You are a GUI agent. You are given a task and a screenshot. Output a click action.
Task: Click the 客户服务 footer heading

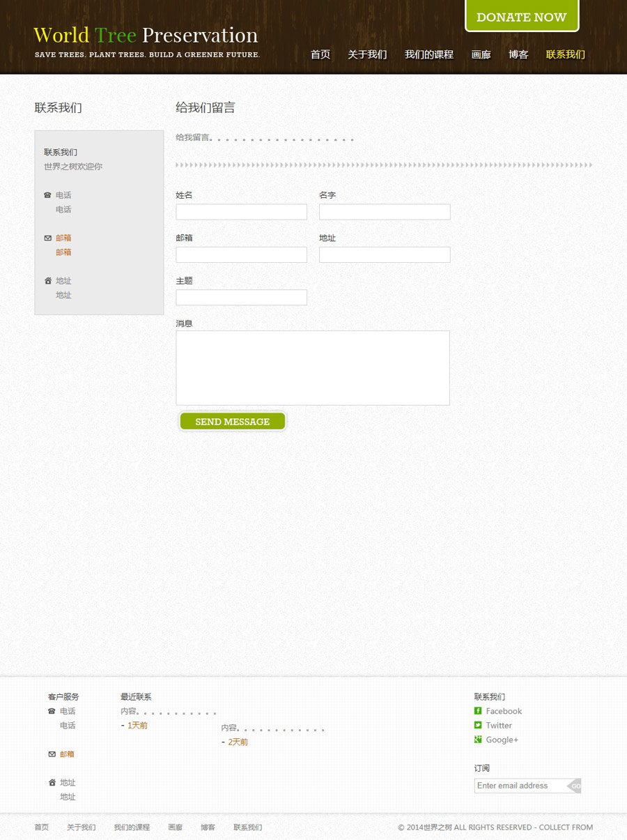63,696
